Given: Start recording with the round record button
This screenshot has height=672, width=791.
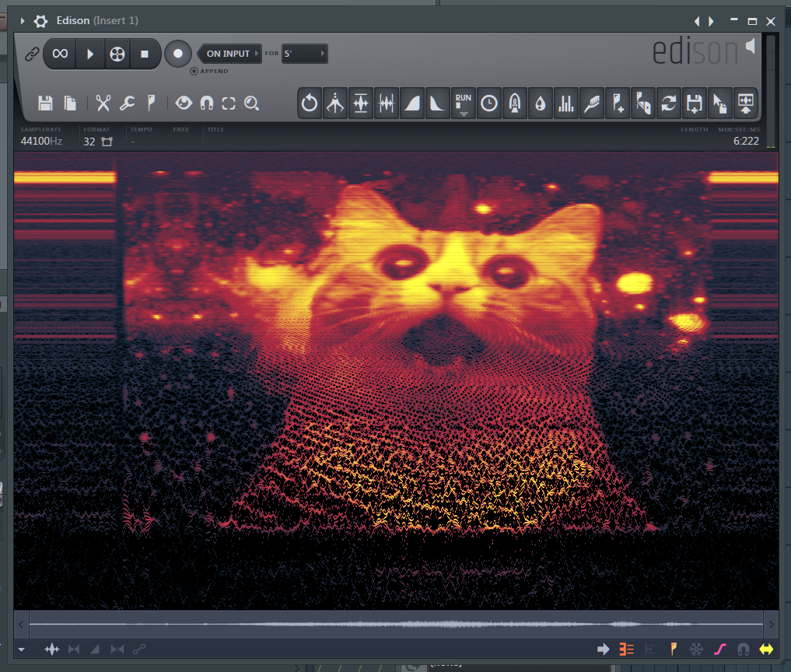Looking at the screenshot, I should (178, 54).
